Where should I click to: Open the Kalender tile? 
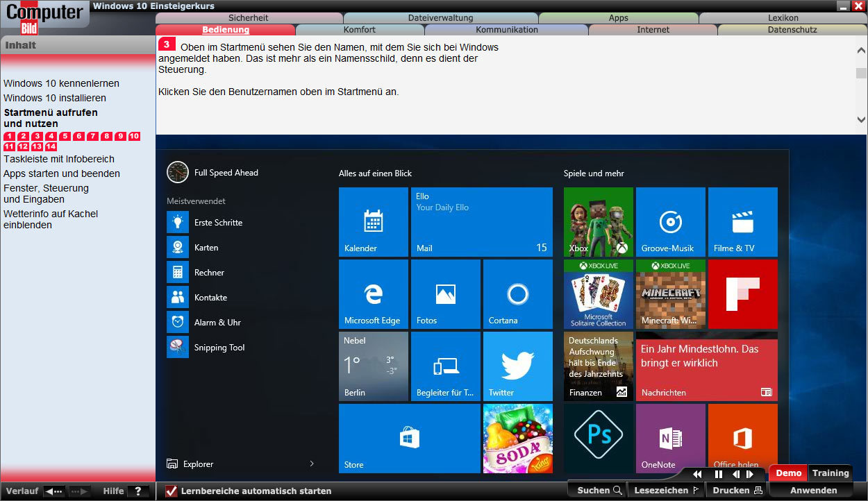pyautogui.click(x=374, y=222)
